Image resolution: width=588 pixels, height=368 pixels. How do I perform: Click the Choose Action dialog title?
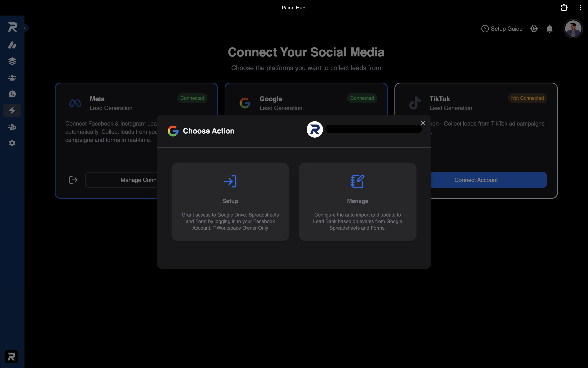[209, 131]
